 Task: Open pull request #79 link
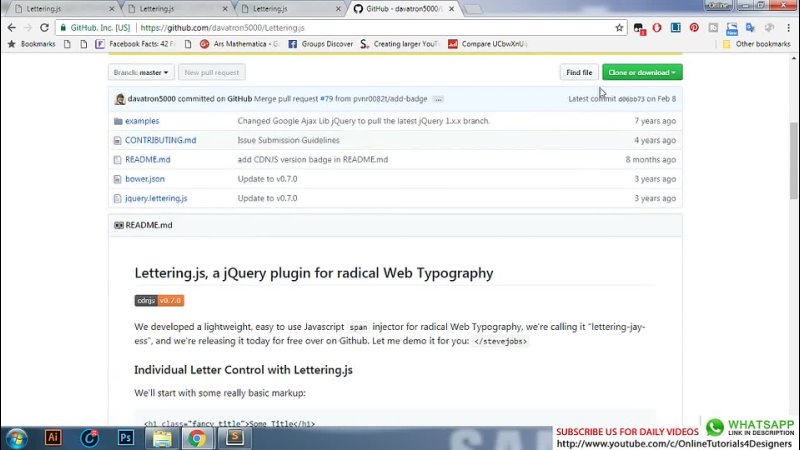pos(327,99)
